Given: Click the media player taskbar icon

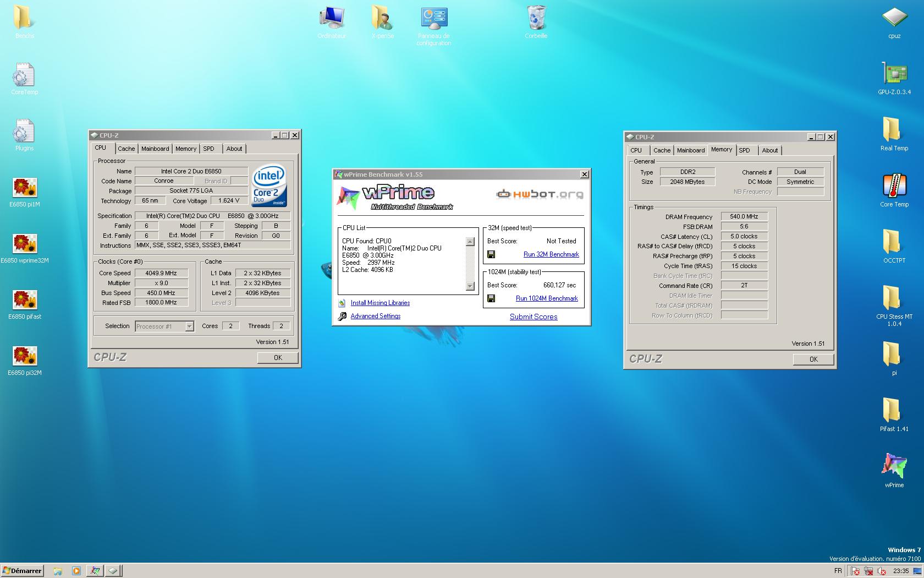Looking at the screenshot, I should pos(76,571).
